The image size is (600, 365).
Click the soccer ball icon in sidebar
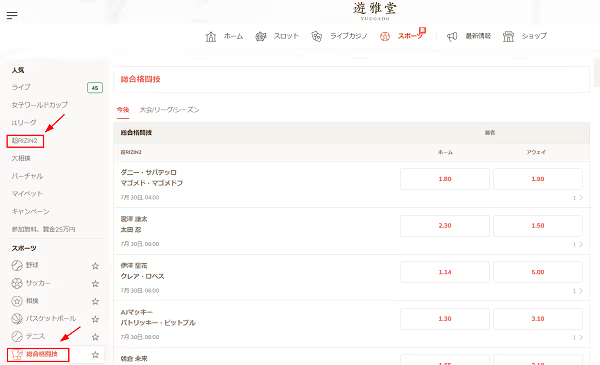click(x=17, y=283)
